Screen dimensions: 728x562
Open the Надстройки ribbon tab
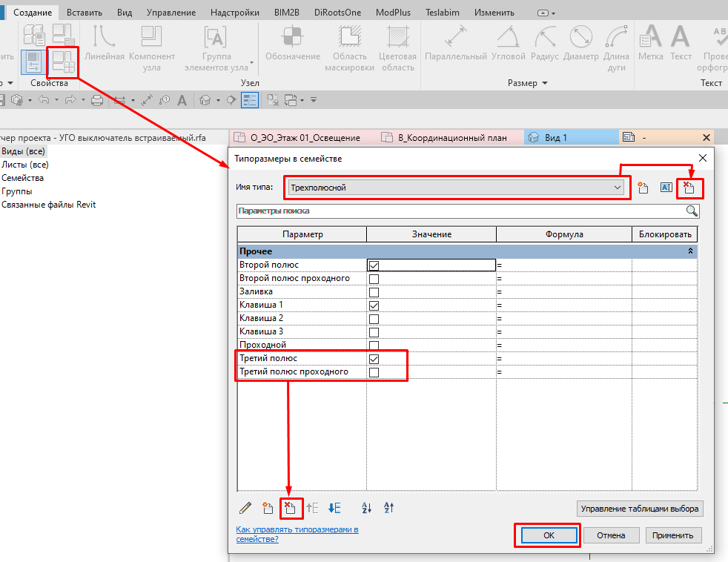[234, 13]
